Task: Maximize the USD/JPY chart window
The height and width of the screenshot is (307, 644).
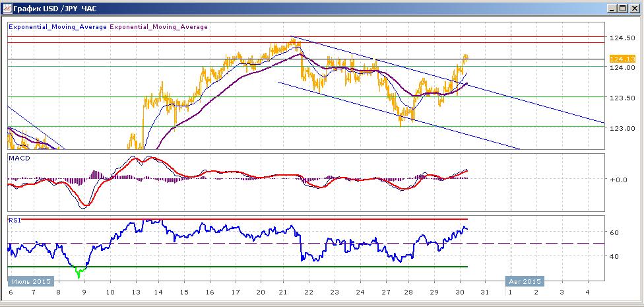Action: [623, 8]
